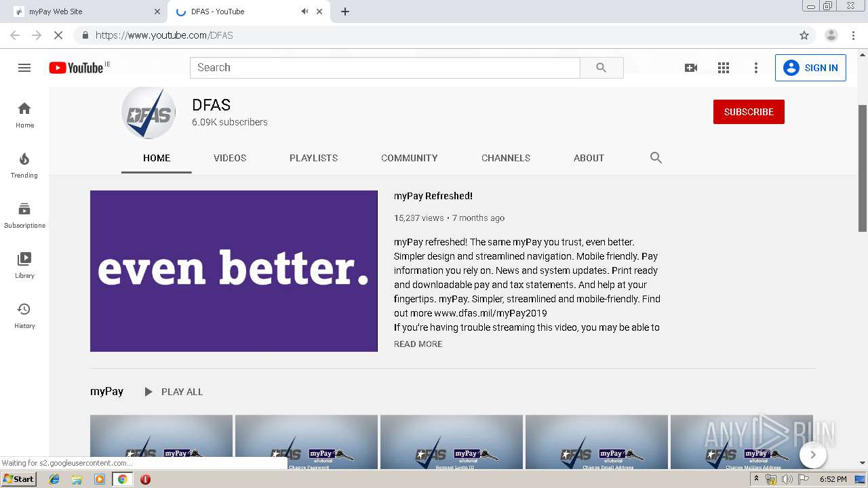Open Internet Explorer from the taskbar
868x488 pixels.
[54, 479]
